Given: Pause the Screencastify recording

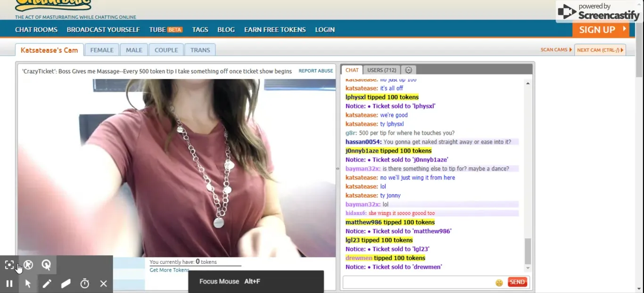Looking at the screenshot, I should [x=9, y=284].
